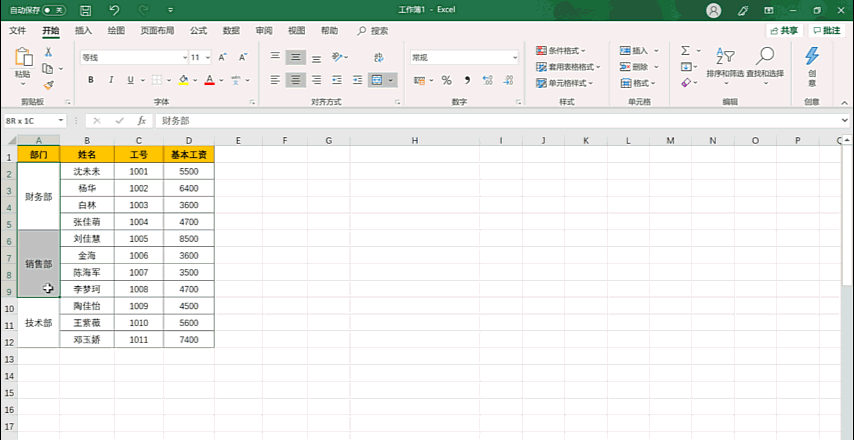This screenshot has height=440, width=854.
Task: Toggle Italic formatting
Action: pos(111,80)
